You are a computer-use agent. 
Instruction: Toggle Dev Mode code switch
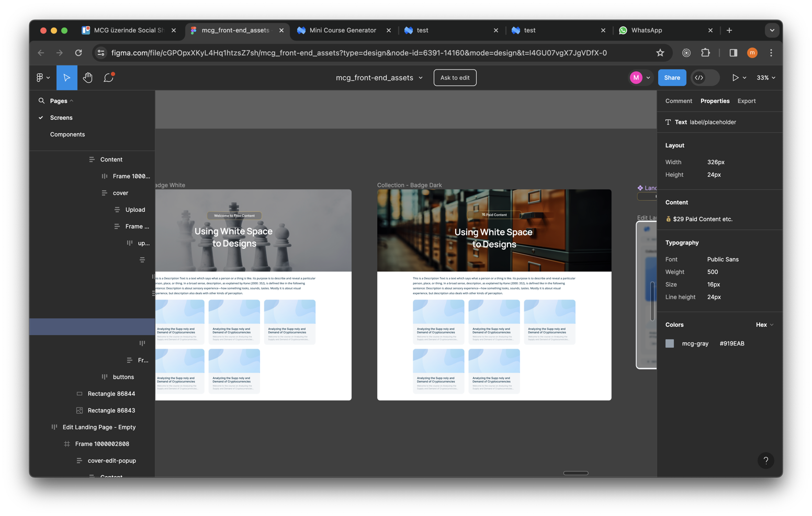pyautogui.click(x=705, y=77)
